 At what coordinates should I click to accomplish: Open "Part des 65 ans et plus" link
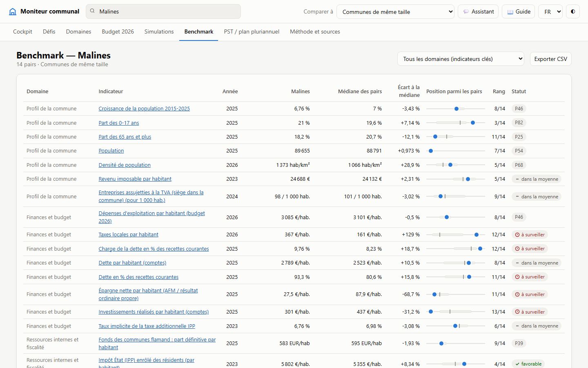pyautogui.click(x=125, y=137)
